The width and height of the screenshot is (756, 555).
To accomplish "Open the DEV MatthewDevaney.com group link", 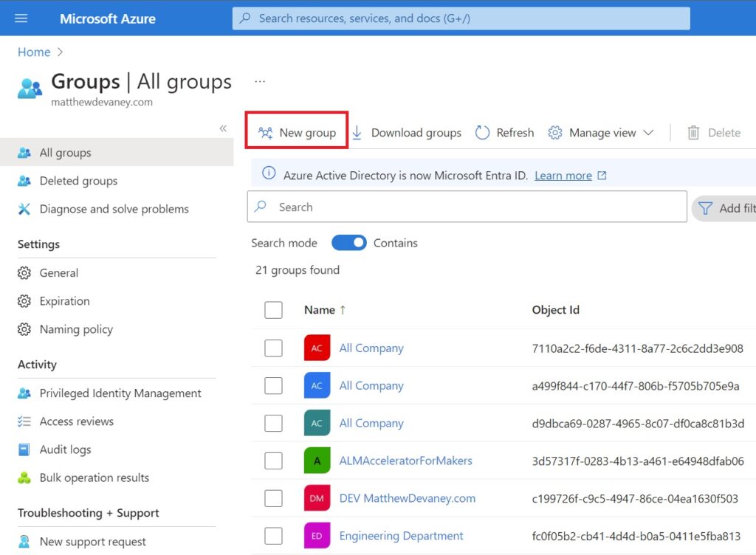I will pos(407,498).
